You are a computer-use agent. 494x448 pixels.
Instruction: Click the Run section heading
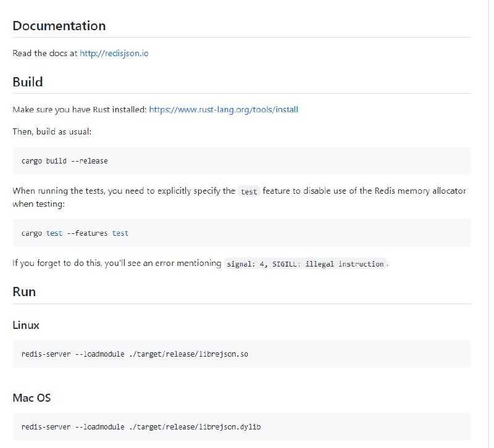[23, 291]
